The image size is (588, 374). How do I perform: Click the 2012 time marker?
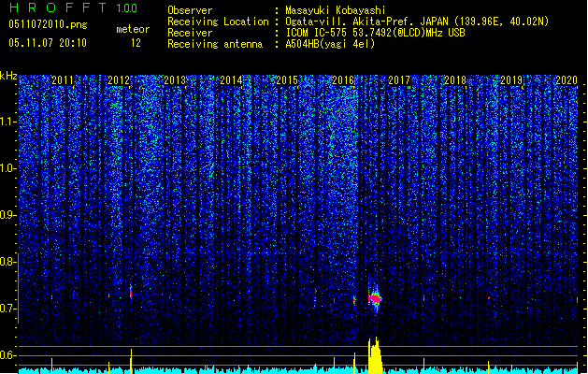click(x=119, y=80)
